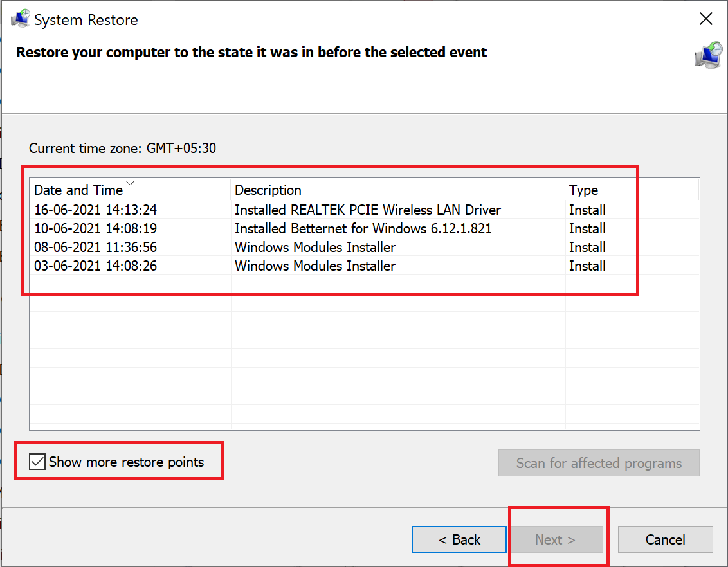Click the Current time zone text

[122, 148]
